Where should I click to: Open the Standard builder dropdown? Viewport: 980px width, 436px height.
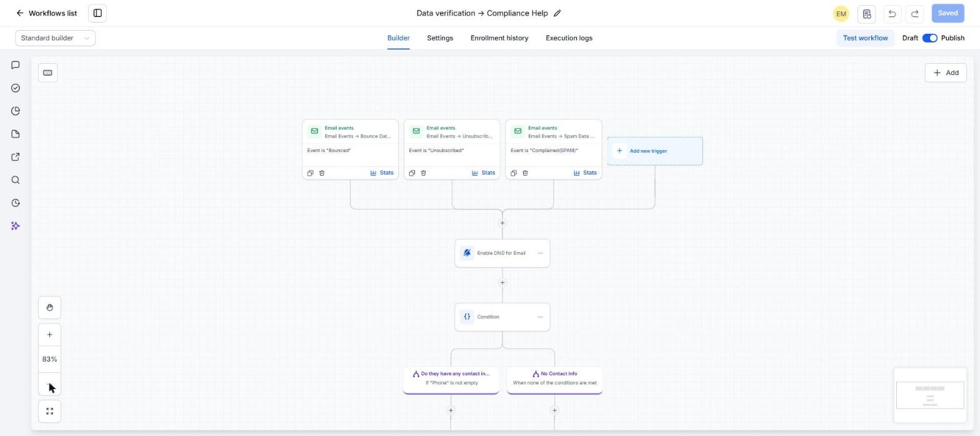[56, 38]
